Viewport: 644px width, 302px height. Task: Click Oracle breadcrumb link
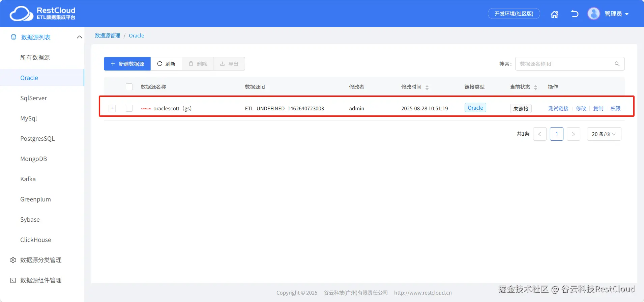click(x=137, y=35)
